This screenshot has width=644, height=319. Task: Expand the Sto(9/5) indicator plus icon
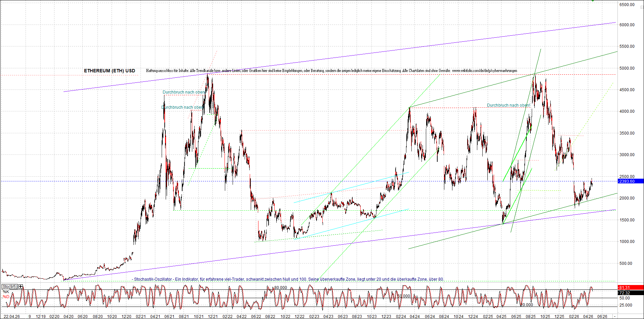pos(21,287)
